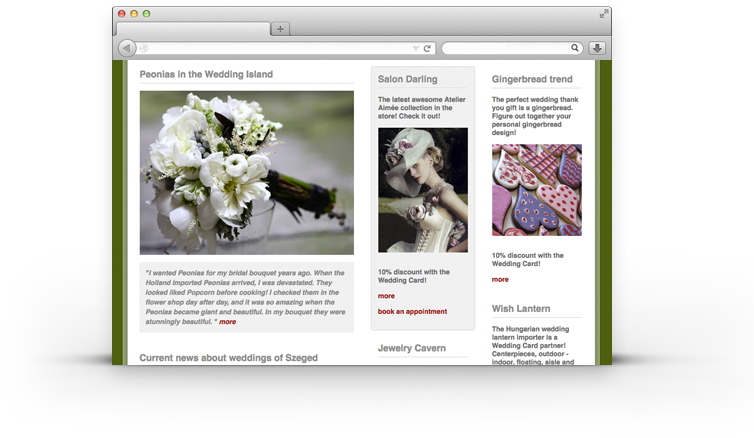Viewport: 754px width, 438px height.
Task: Select the current blank browser tab
Action: click(x=193, y=29)
